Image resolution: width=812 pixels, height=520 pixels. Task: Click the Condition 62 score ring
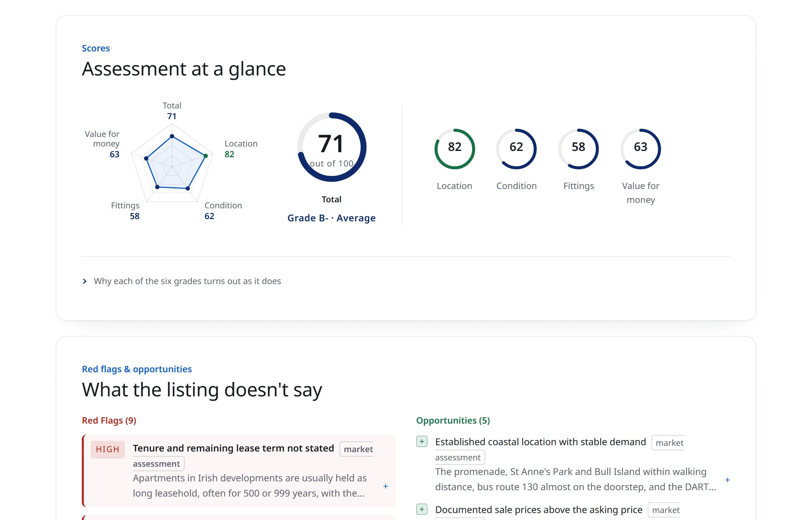pyautogui.click(x=516, y=149)
